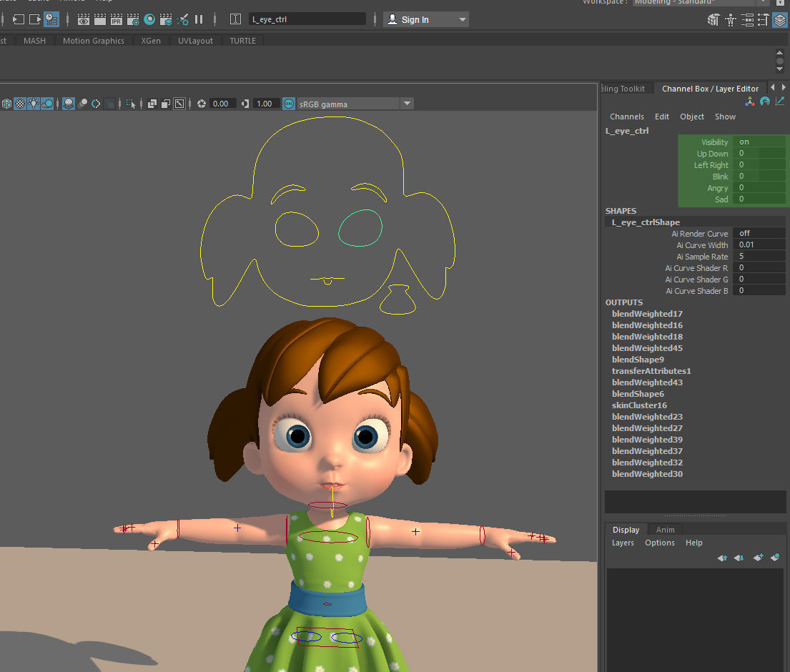This screenshot has width=790, height=672.
Task: Open the sRGB gamma dropdown
Action: point(355,104)
